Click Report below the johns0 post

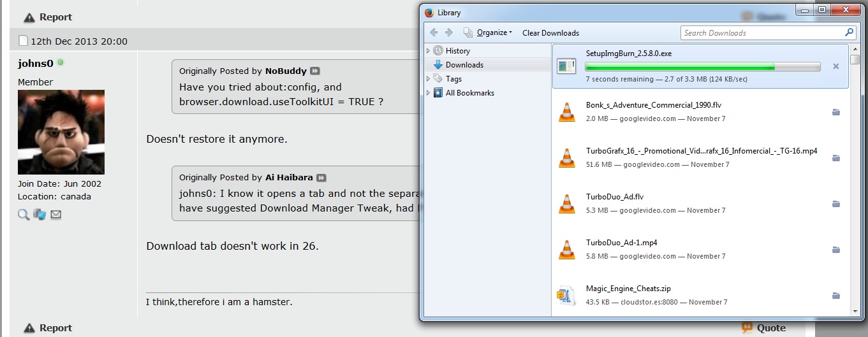click(x=48, y=328)
